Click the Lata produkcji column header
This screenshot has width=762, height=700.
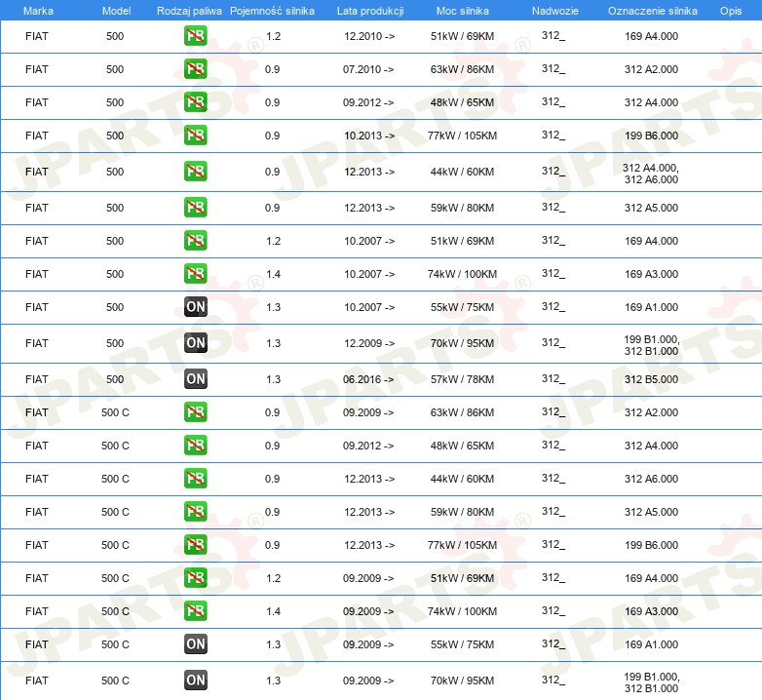370,11
